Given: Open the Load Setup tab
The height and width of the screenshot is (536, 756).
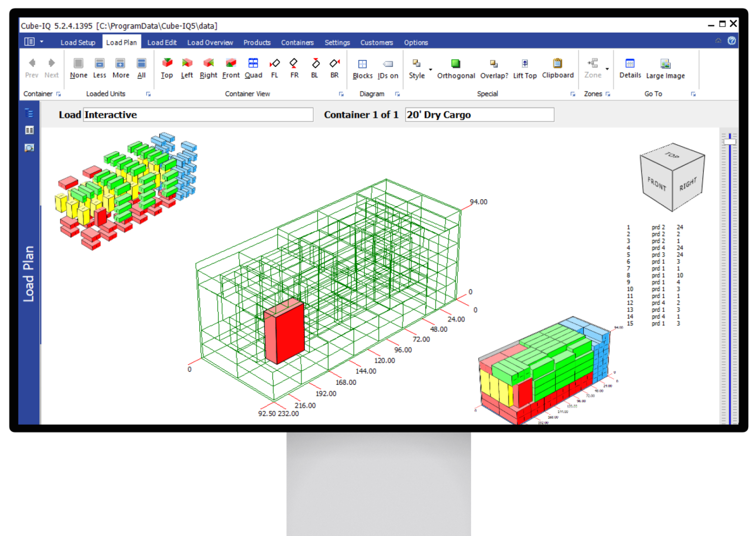Looking at the screenshot, I should (78, 42).
